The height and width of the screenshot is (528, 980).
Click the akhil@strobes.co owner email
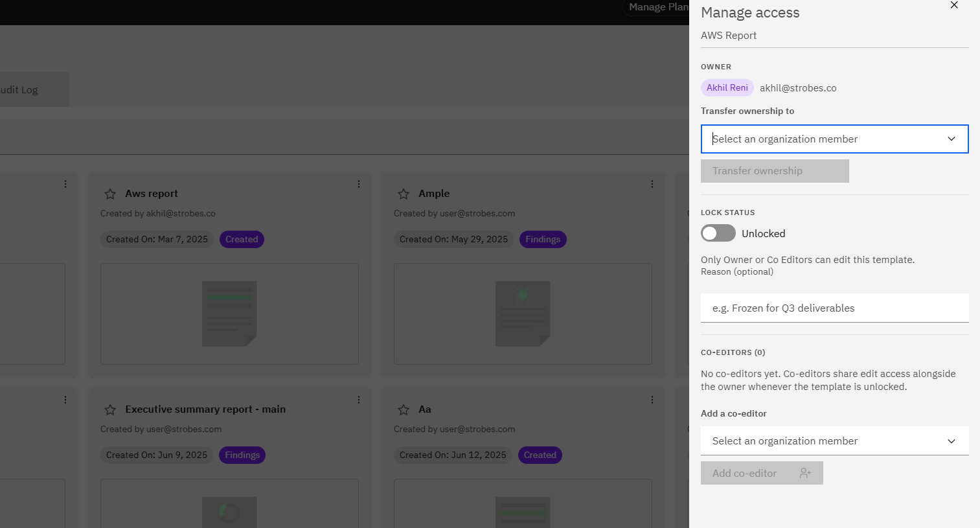pos(798,88)
